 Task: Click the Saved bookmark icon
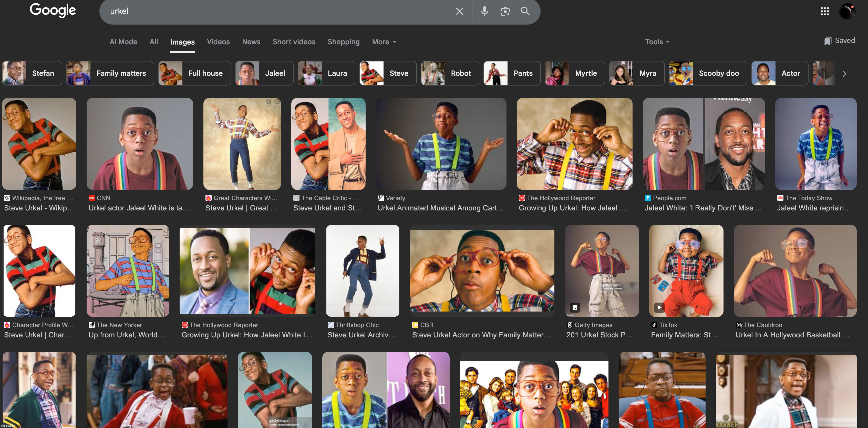(x=828, y=41)
